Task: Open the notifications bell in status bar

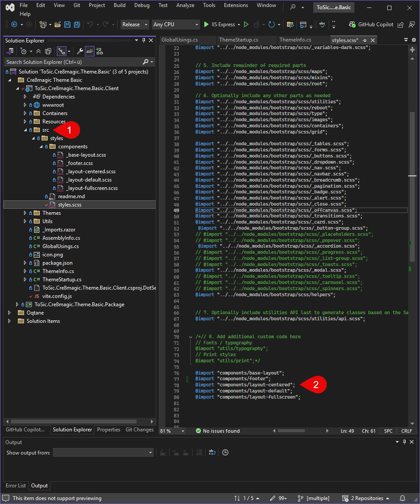Action: click(x=402, y=499)
